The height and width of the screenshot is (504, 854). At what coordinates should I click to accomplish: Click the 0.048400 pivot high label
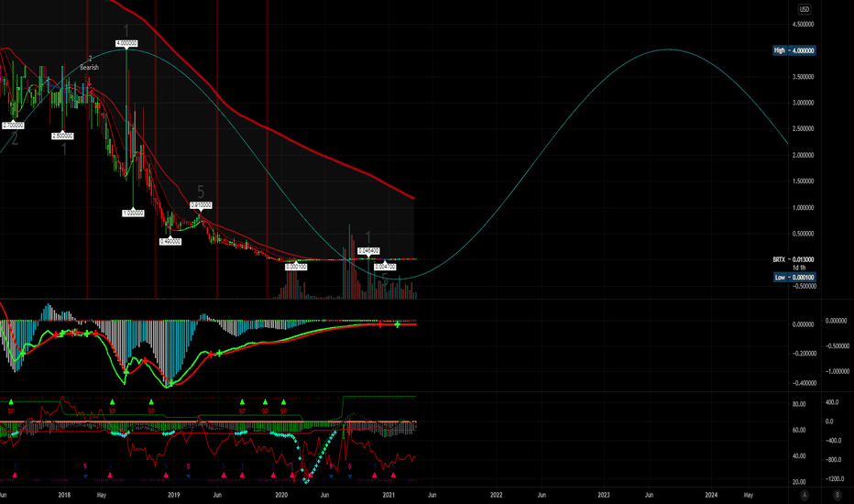[368, 251]
